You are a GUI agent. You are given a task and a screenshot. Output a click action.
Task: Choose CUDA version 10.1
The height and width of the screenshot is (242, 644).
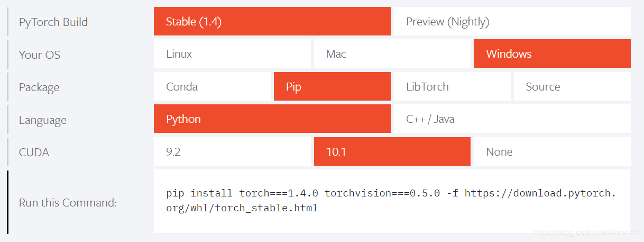click(392, 152)
